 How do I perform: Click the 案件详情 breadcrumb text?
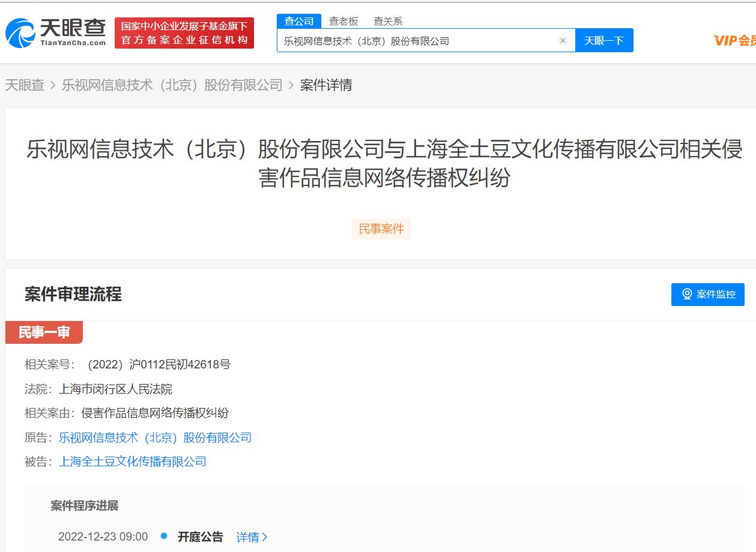click(326, 85)
